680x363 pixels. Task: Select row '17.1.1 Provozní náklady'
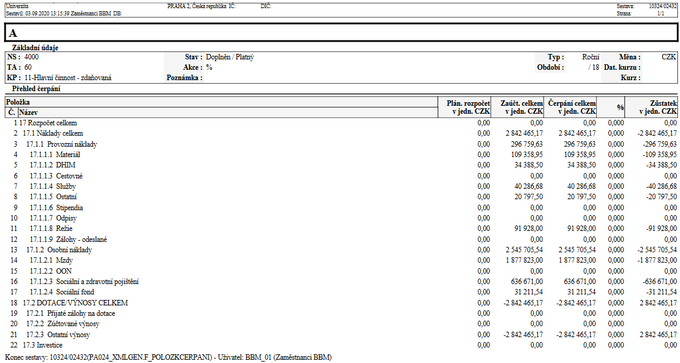(341, 144)
